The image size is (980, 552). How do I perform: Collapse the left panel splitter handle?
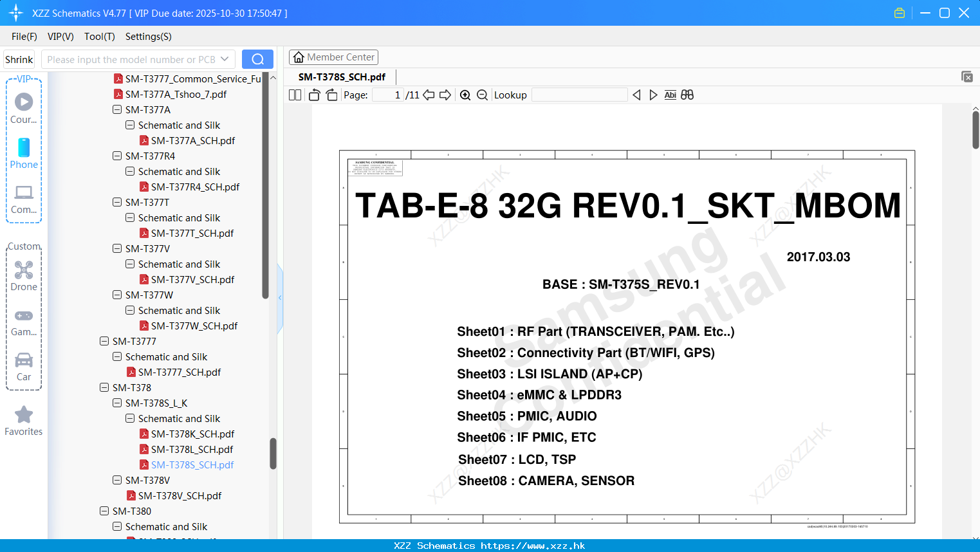coord(280,298)
